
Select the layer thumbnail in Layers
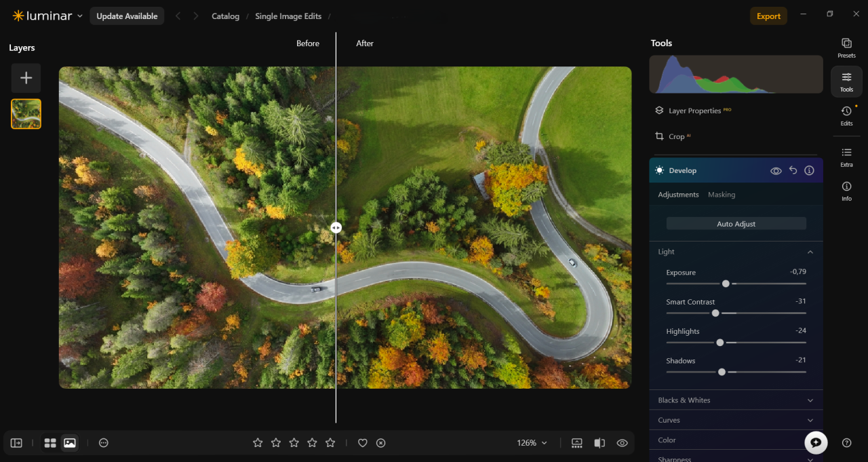pos(26,114)
